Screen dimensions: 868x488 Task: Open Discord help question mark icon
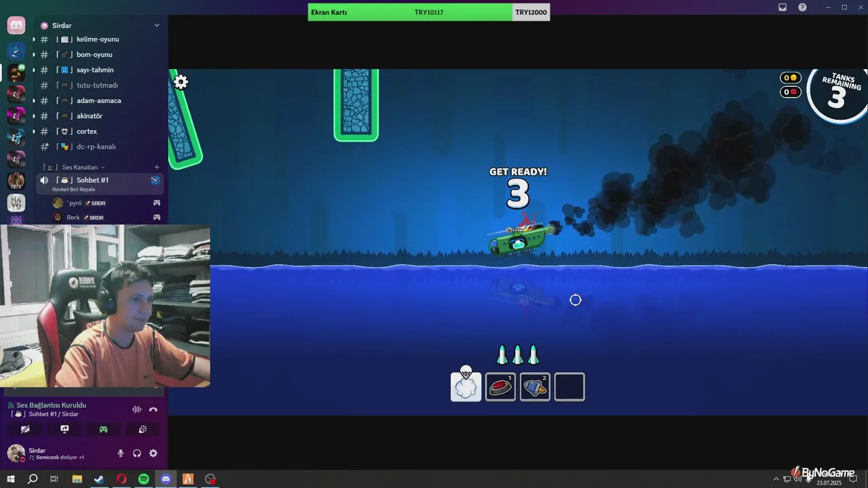[803, 7]
